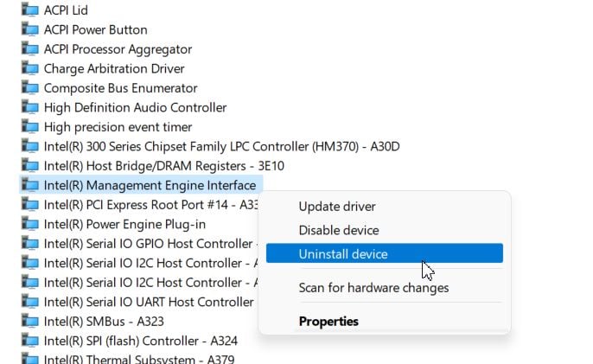
Task: Click the High Definition Audio Controller icon
Action: point(30,107)
